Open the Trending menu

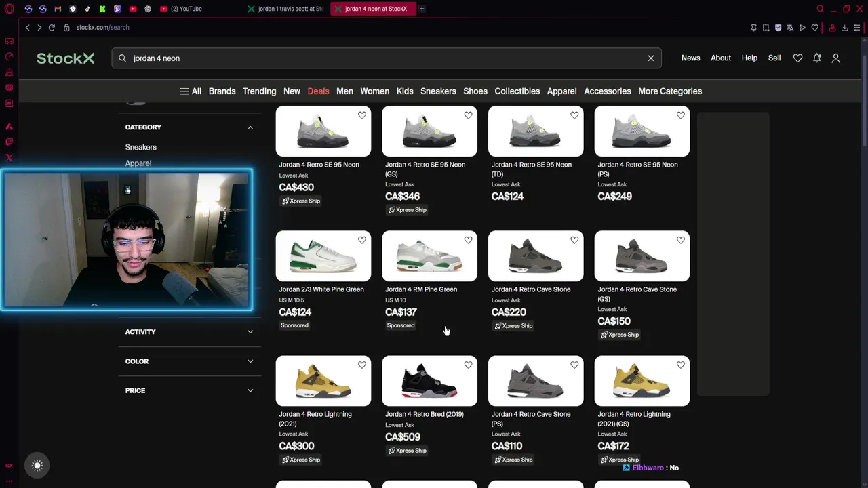(259, 91)
